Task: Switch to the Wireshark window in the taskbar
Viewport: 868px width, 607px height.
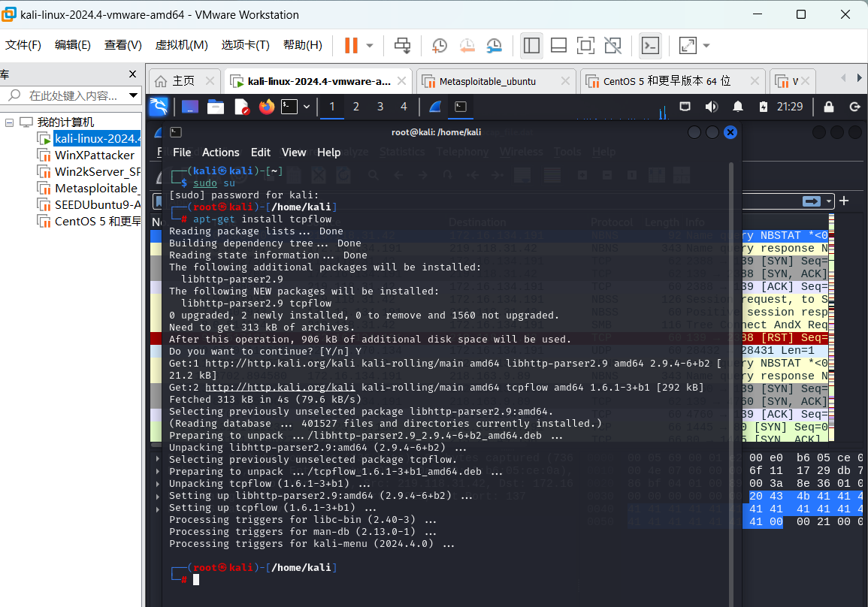Action: [435, 107]
